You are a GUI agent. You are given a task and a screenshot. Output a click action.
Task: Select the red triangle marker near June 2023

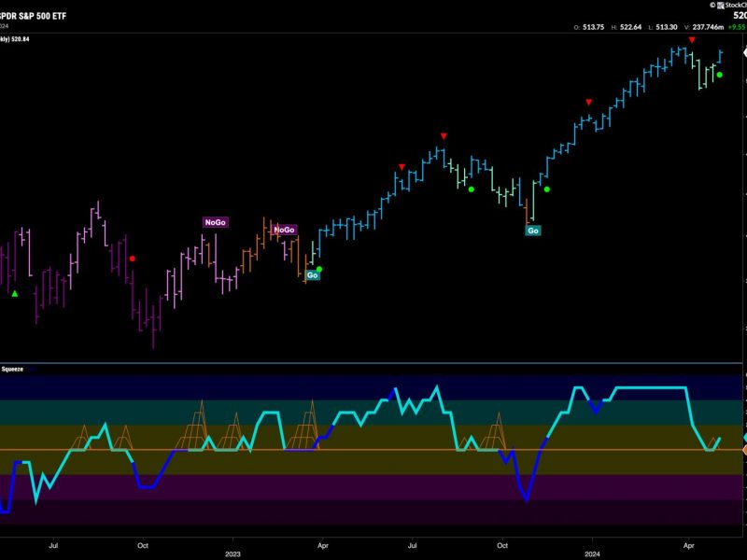(x=402, y=167)
